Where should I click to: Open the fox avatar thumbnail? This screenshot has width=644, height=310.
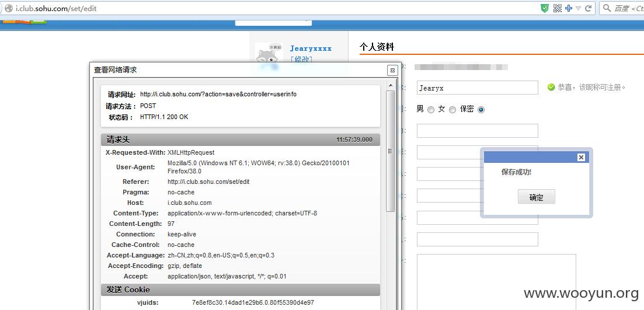click(x=269, y=56)
